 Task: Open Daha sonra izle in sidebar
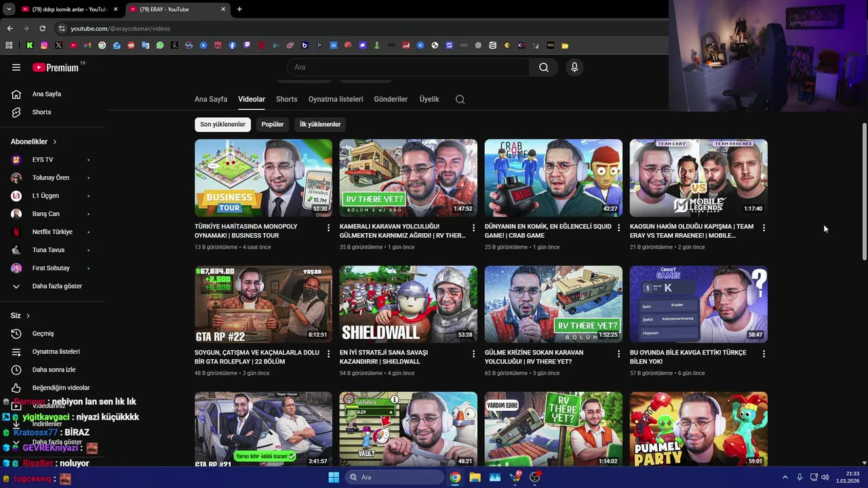[54, 370]
